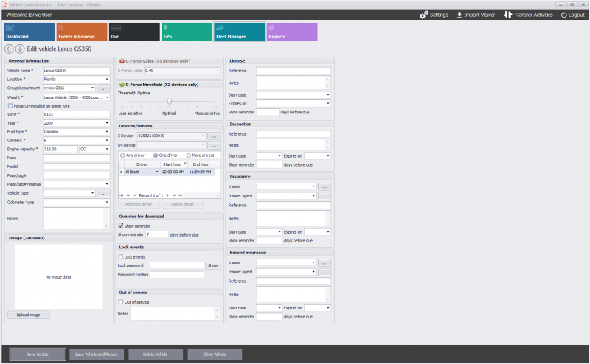Click the Save Vehicle button
Screen dimensions: 590x364
[38, 354]
